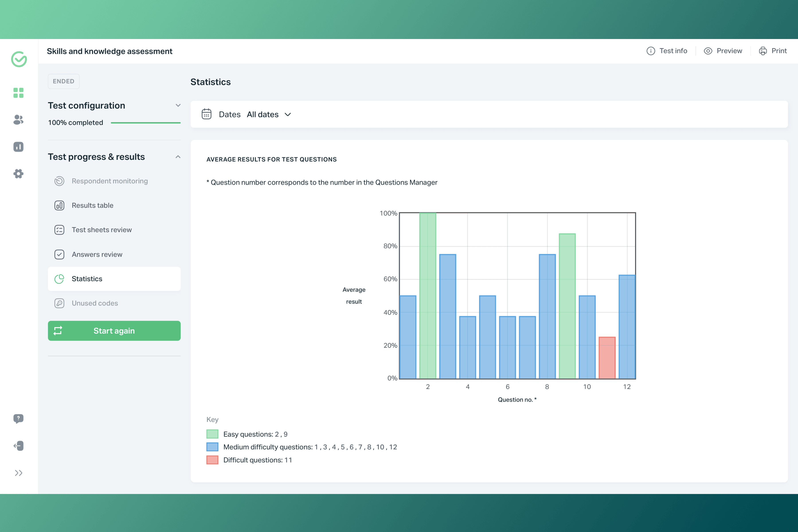Screen dimensions: 798x532
Task: Open the results chart icon in sidebar
Action: (18, 147)
